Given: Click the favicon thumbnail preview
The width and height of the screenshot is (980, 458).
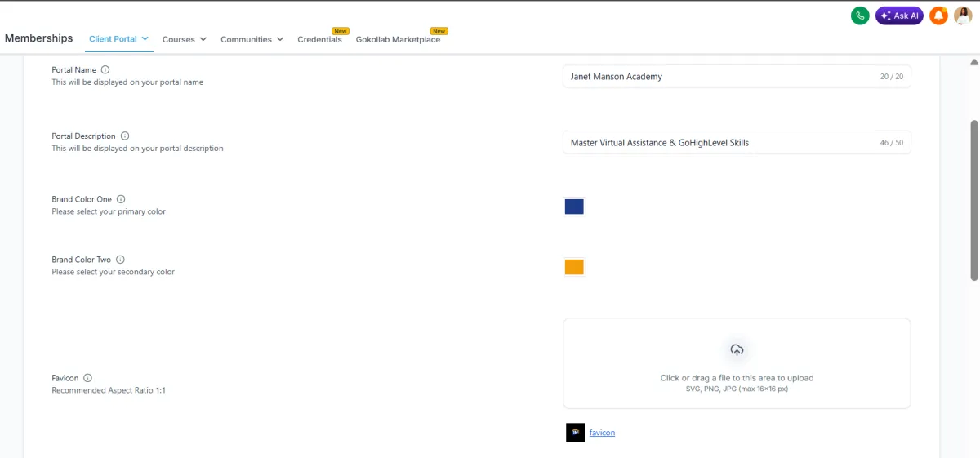Looking at the screenshot, I should coord(575,433).
